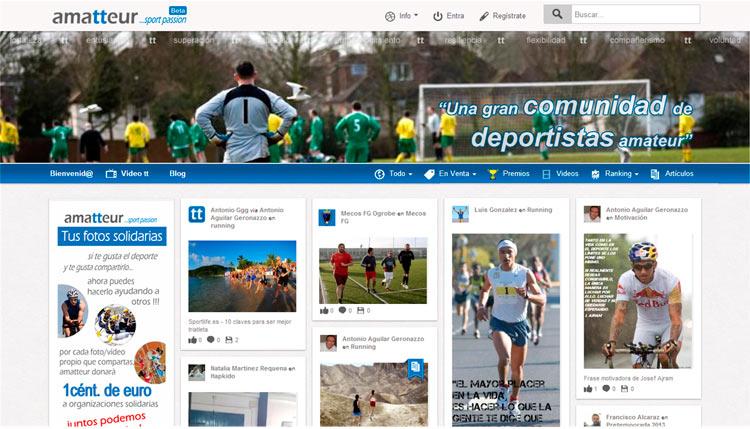Open the Artículos section
750x429 pixels.
click(x=679, y=174)
